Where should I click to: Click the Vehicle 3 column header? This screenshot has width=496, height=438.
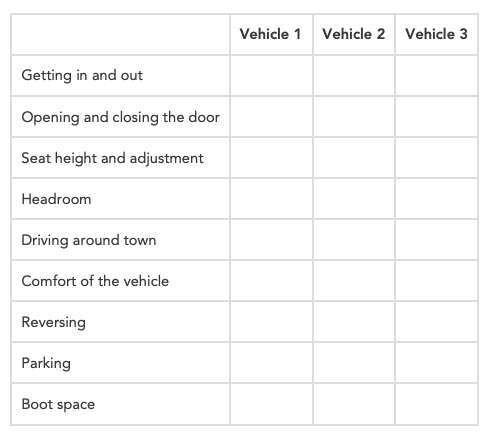coord(436,34)
